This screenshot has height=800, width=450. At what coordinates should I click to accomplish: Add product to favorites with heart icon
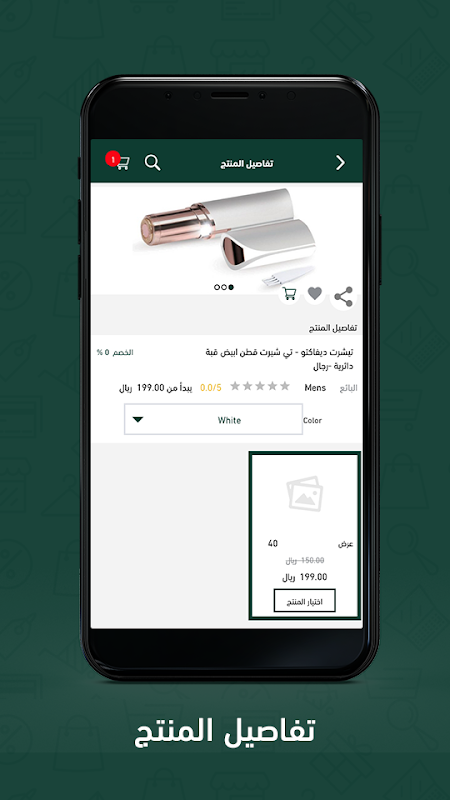tap(315, 293)
